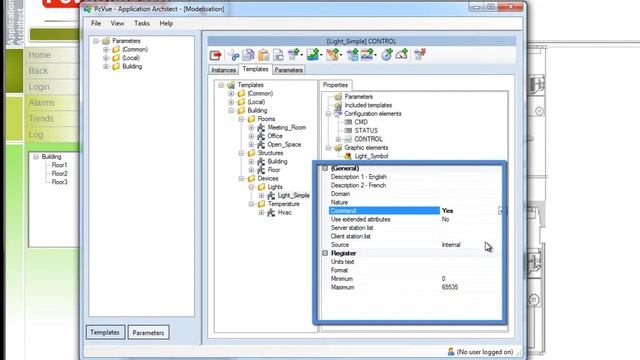Screen dimensions: 640x360
Task: Click the add green trend chart icon
Action: (312, 55)
